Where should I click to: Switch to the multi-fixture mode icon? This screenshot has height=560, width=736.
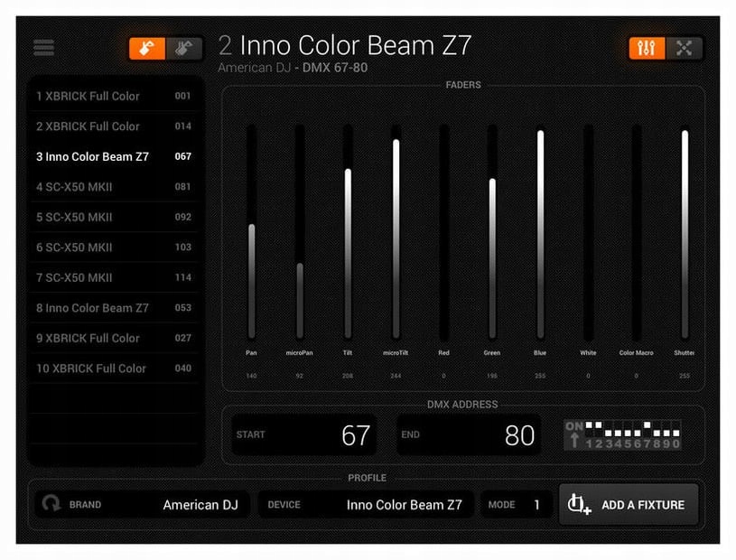click(184, 49)
